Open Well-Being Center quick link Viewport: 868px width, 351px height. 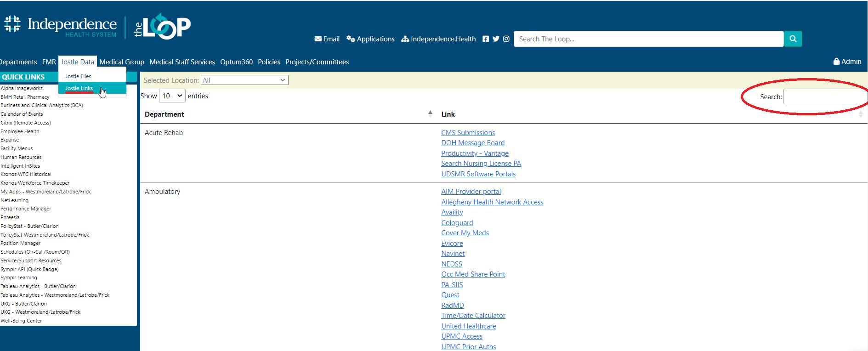(x=21, y=321)
